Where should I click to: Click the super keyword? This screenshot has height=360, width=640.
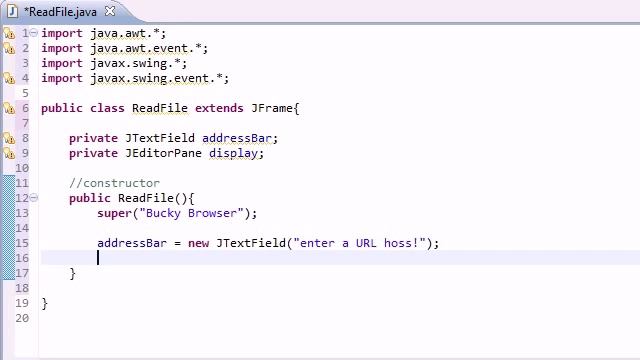(114, 213)
